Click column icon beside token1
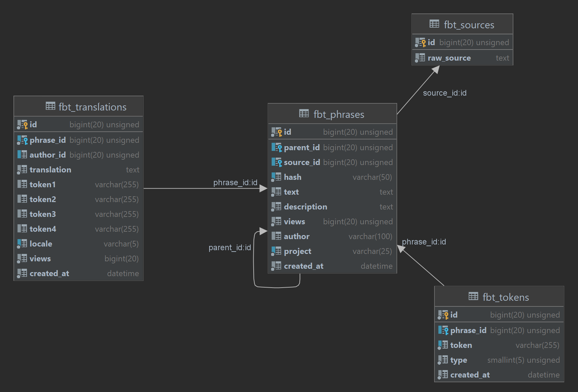578x392 pixels. point(22,184)
